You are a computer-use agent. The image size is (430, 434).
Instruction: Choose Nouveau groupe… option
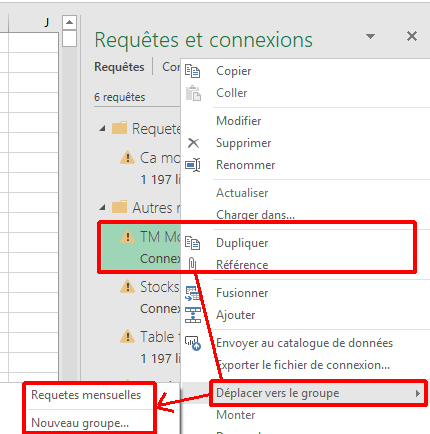[80, 423]
